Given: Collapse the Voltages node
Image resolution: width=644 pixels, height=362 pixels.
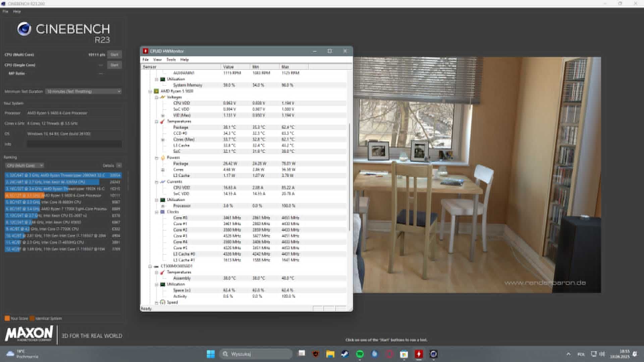Looking at the screenshot, I should point(156,97).
